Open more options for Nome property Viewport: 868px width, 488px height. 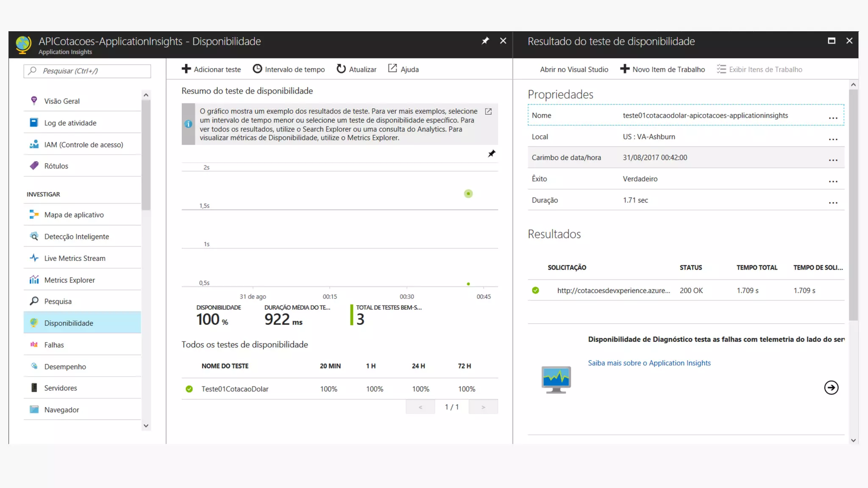[833, 118]
